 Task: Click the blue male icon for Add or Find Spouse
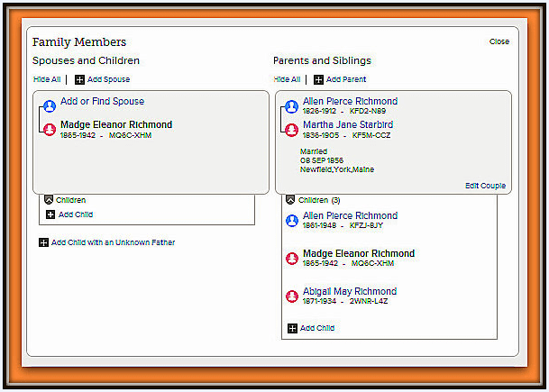(x=50, y=106)
